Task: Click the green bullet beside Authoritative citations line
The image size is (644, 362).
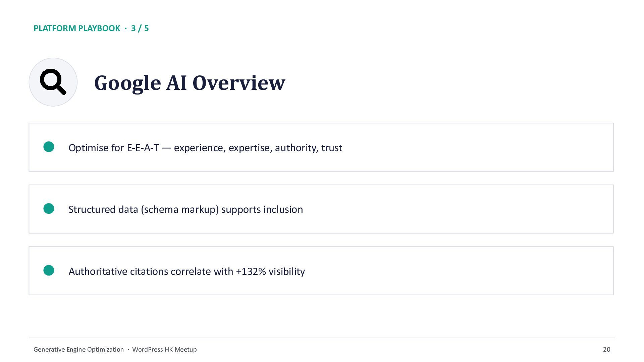Action: pyautogui.click(x=49, y=270)
